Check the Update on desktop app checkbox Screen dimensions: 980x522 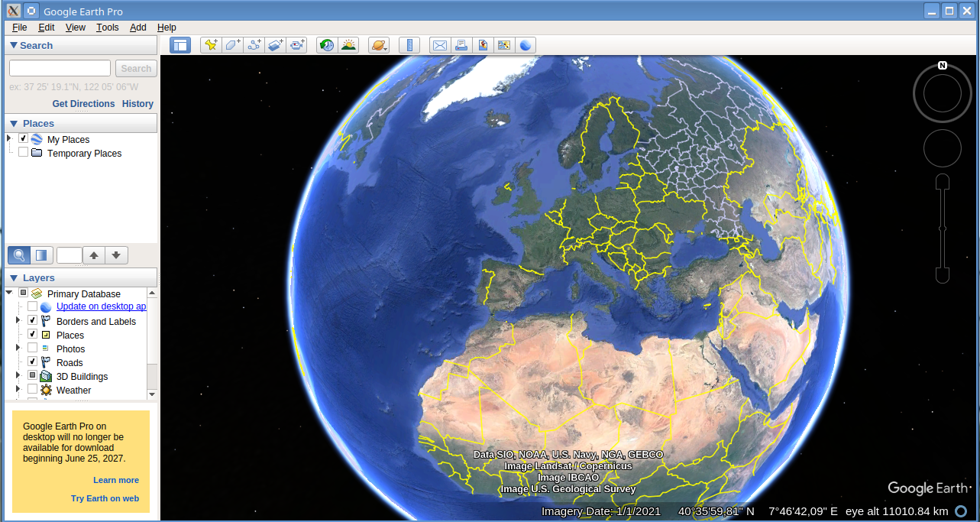(33, 306)
